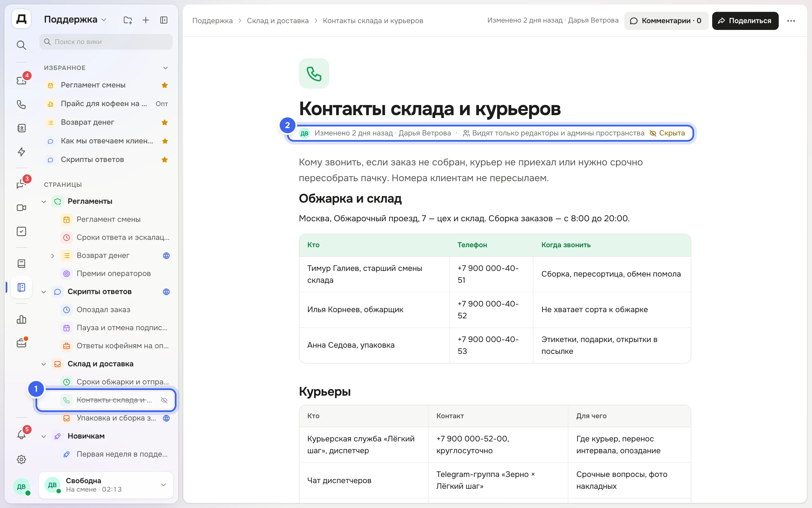Go to Склад и доставка breadcrumb
812x508 pixels.
(x=277, y=21)
